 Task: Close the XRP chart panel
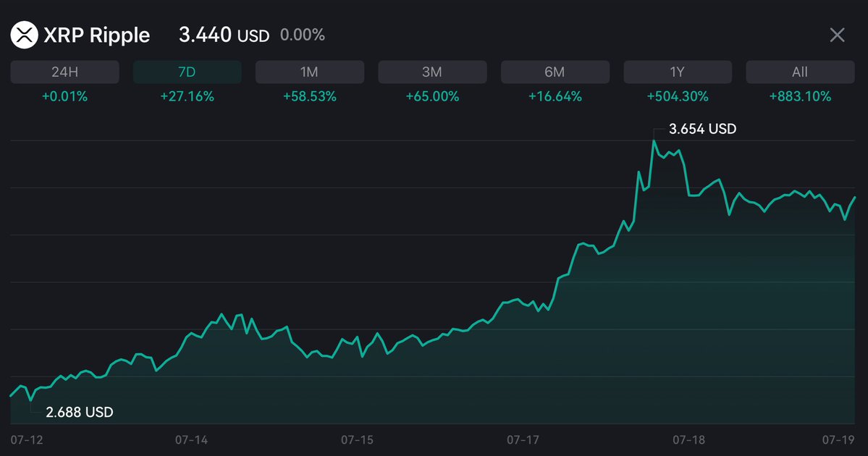coord(837,35)
